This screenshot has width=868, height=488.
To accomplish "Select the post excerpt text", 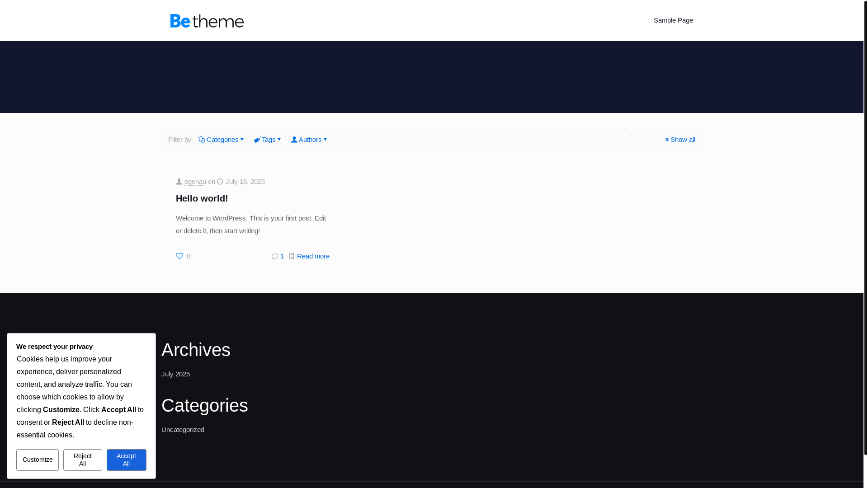I will [251, 225].
